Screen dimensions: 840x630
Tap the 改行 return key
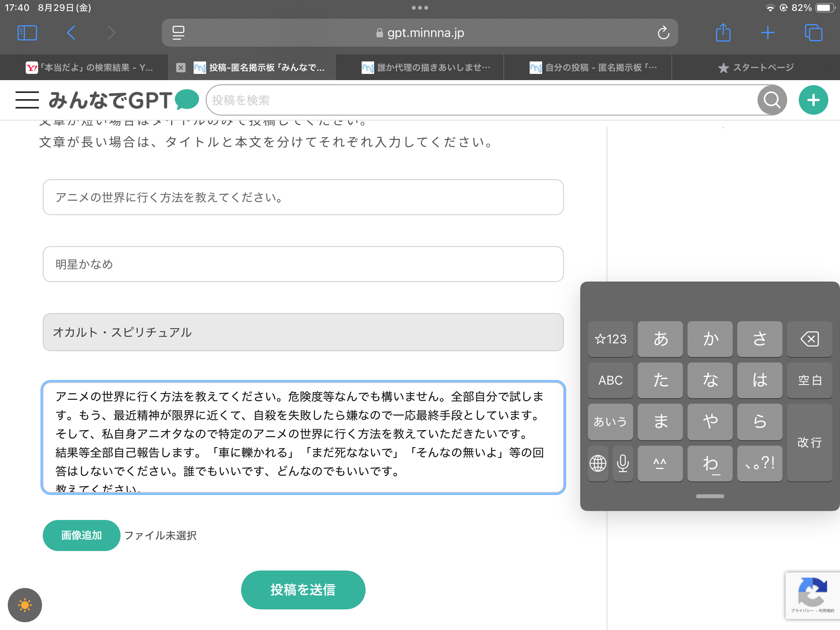(x=810, y=443)
